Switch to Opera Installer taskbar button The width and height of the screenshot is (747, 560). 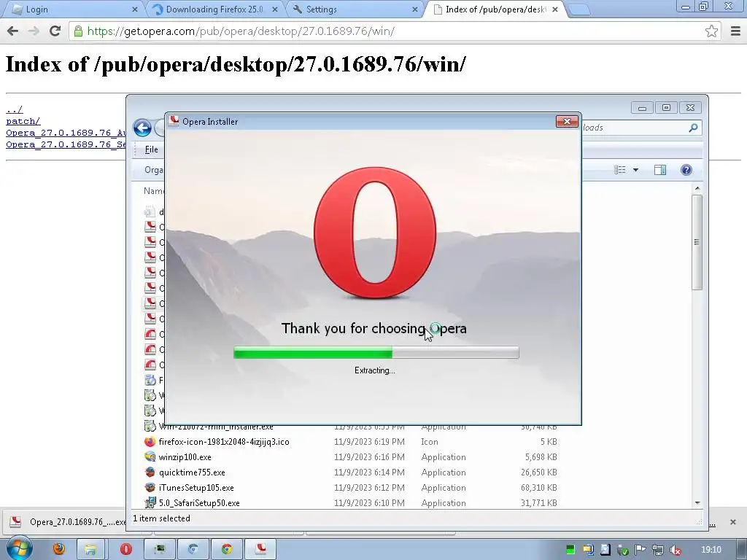pyautogui.click(x=260, y=549)
